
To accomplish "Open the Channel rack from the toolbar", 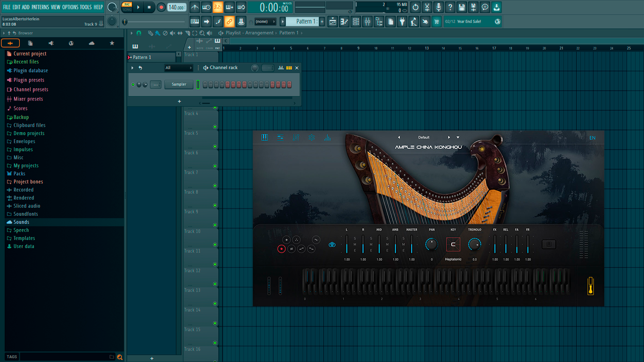I will (356, 22).
